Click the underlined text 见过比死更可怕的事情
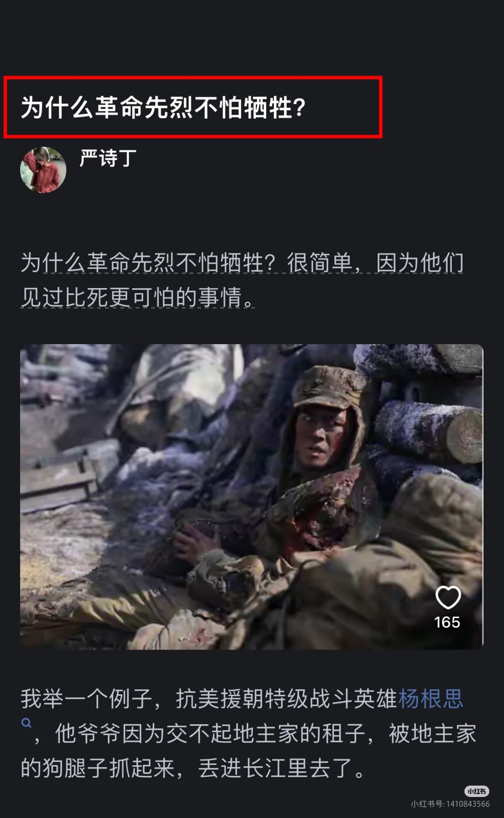This screenshot has width=504, height=818. click(132, 297)
